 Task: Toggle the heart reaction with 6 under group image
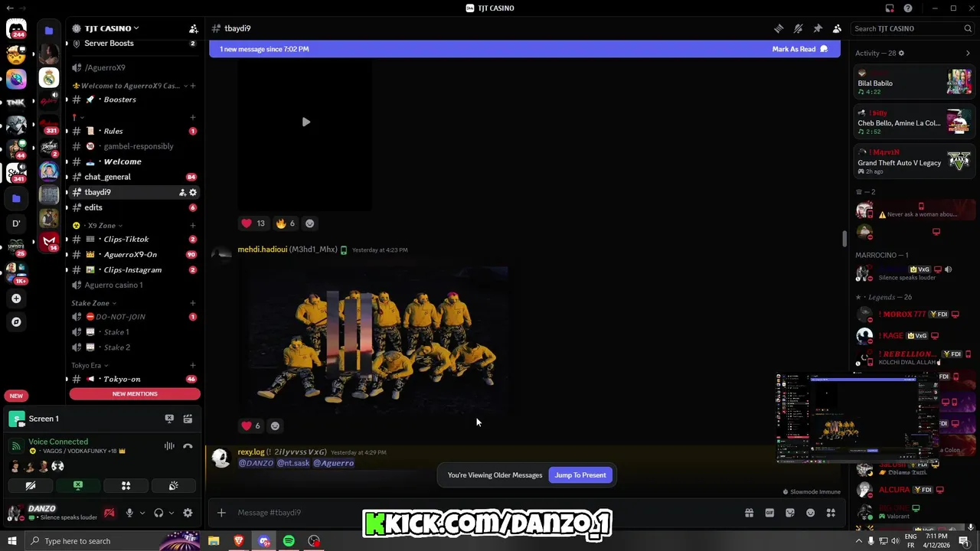[250, 425]
